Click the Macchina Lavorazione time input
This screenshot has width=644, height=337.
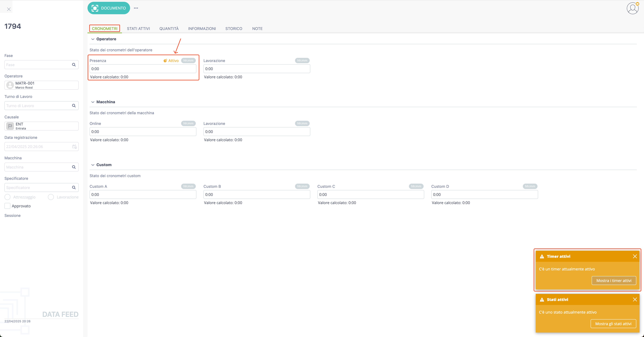[x=257, y=132]
